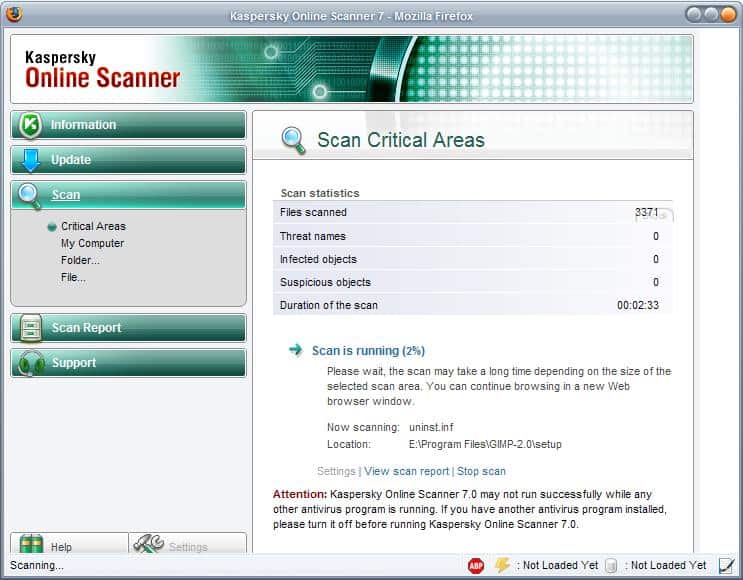743x580 pixels.
Task: Close the Firefox window with orange button
Action: [728, 15]
